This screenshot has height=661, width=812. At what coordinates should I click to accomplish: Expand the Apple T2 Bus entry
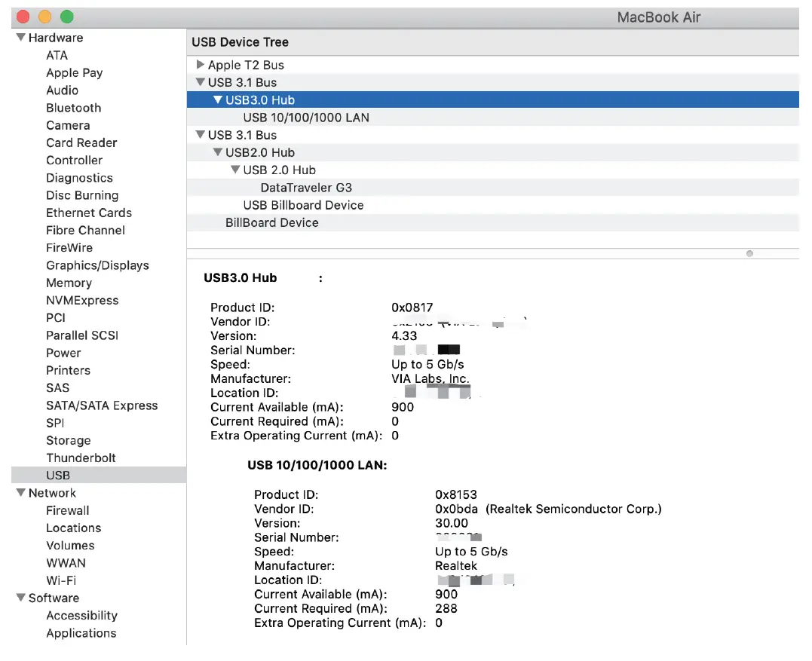(201, 65)
